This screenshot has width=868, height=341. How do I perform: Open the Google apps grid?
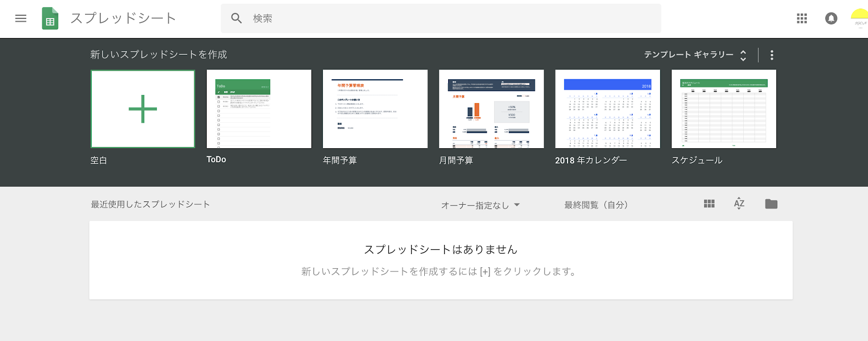802,18
